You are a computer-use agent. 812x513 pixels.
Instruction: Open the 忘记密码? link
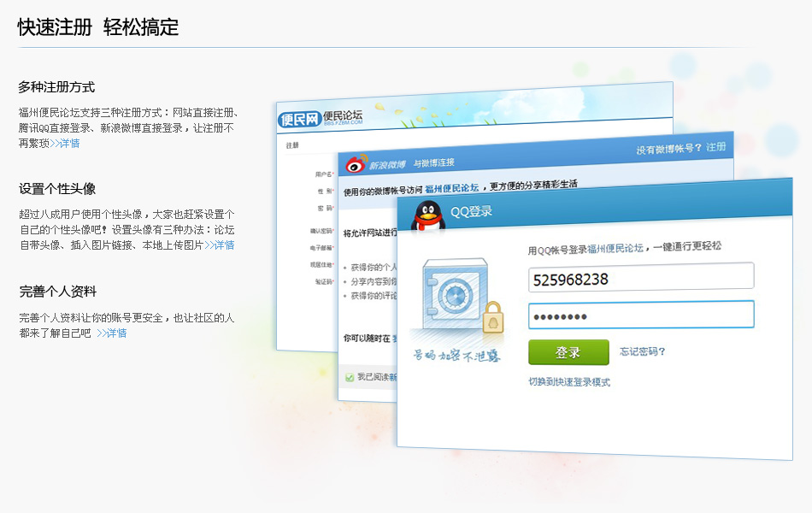click(x=642, y=352)
